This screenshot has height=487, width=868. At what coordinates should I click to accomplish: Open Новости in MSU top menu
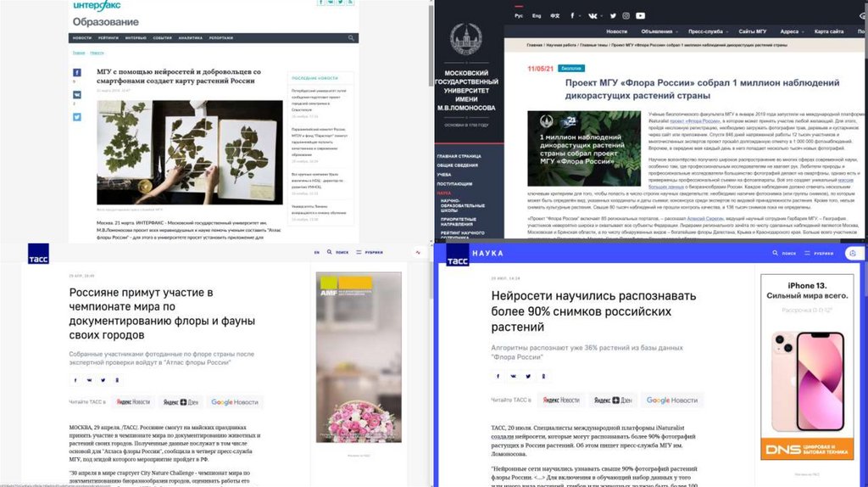point(616,31)
